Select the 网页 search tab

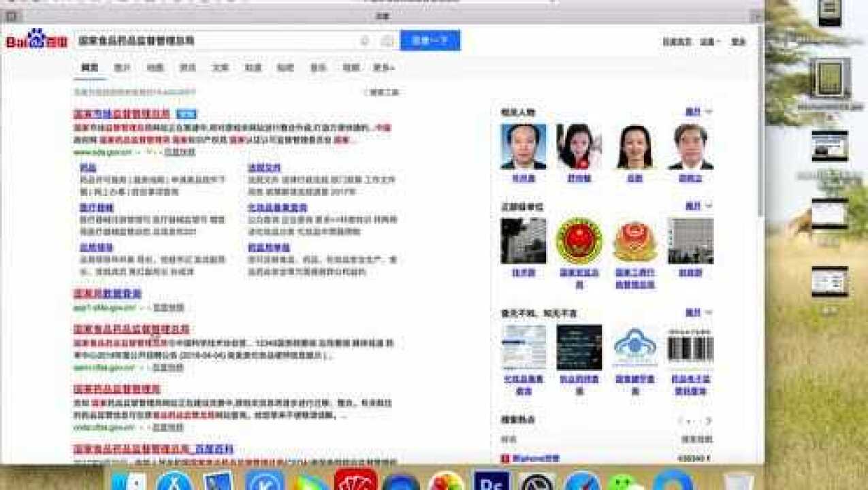(90, 67)
